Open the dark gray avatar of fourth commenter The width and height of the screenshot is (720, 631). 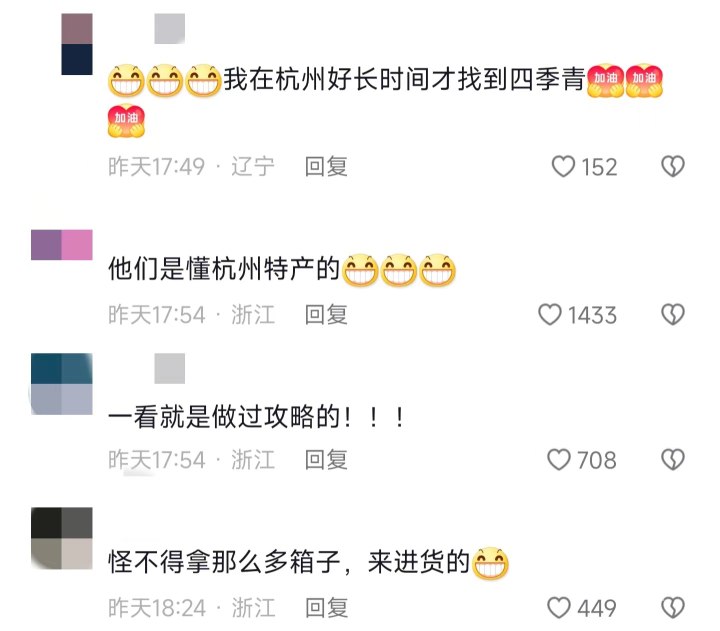[62, 538]
